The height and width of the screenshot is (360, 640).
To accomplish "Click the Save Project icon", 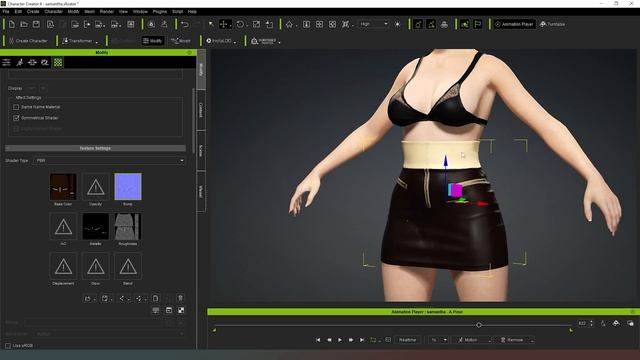I will (36, 24).
